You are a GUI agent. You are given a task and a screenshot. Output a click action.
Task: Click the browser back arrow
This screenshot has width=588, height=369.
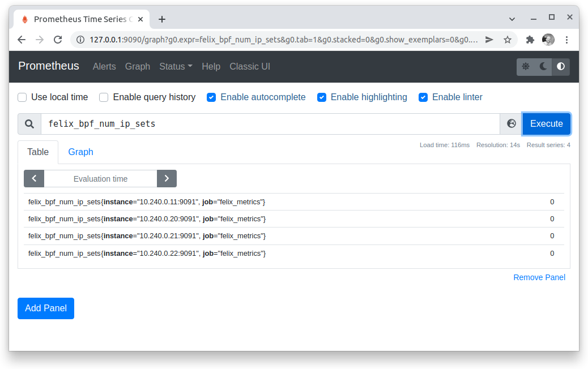tap(22, 40)
